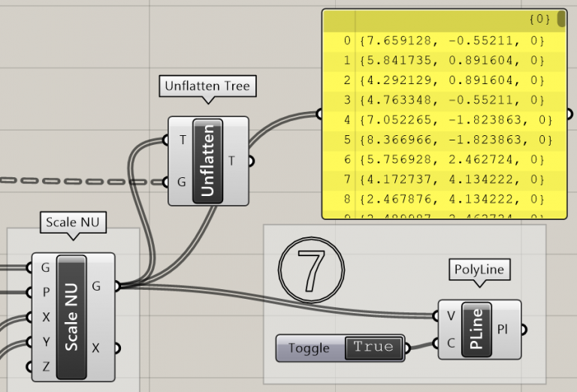Click the panel scrollbar thumb

(561, 19)
